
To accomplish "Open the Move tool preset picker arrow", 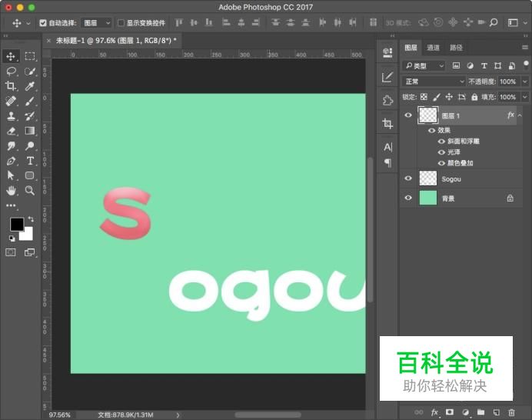I will (x=28, y=23).
